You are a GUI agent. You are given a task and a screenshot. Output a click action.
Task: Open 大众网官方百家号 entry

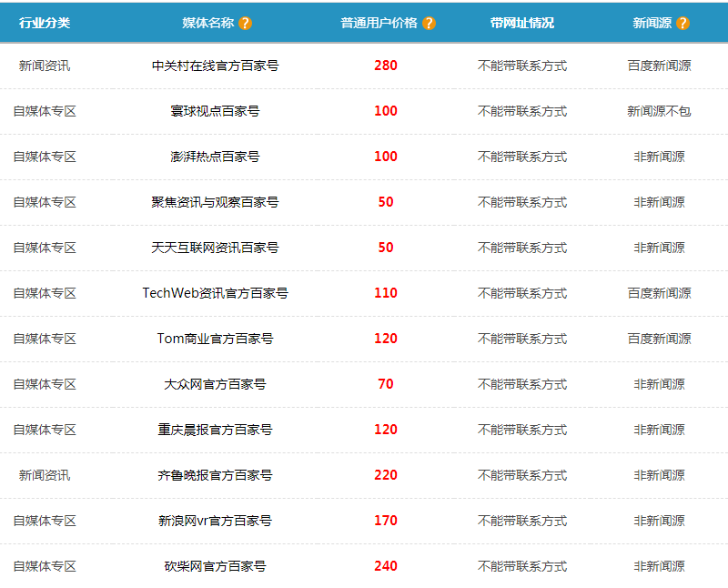point(215,384)
